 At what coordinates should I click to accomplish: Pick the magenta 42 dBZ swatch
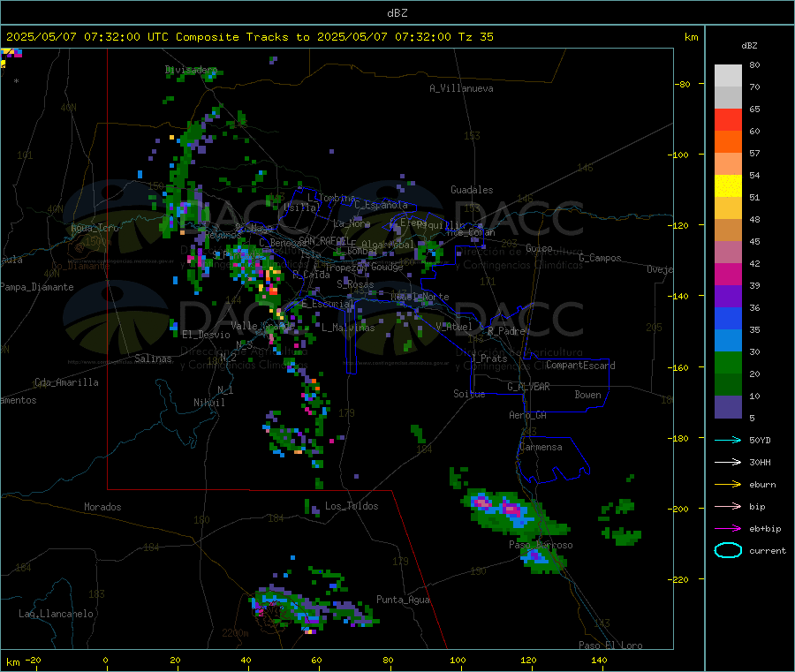[728, 274]
